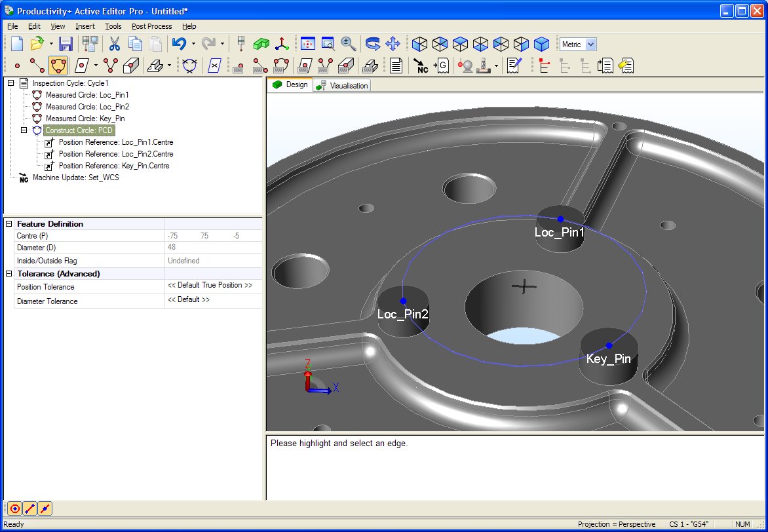Toggle the pencil filter button at bottom left
This screenshot has width=768, height=532.
tap(29, 508)
